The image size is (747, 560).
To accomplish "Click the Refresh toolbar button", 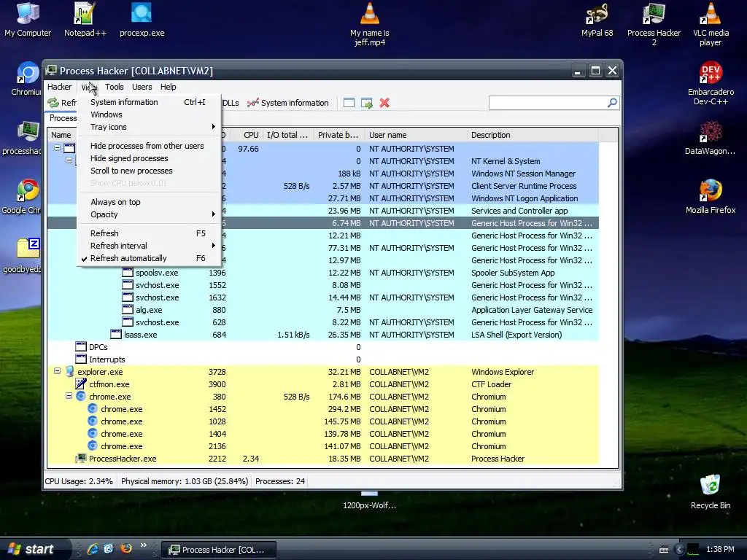I will tap(62, 103).
